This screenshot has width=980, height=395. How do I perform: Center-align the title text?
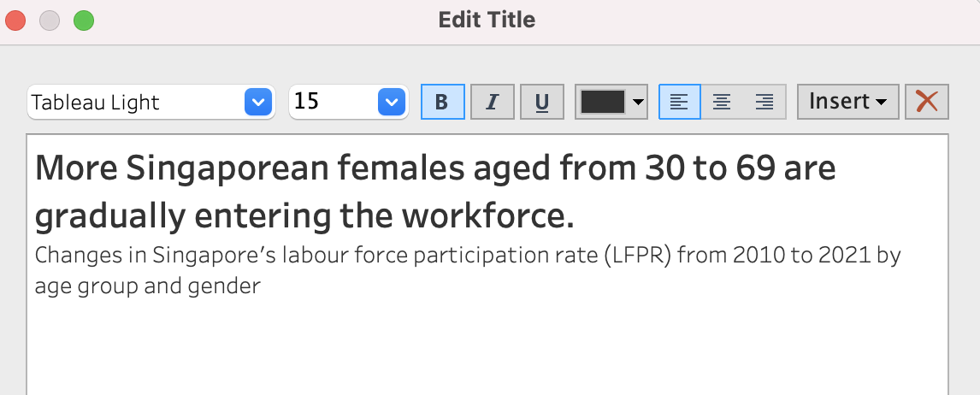[x=722, y=102]
